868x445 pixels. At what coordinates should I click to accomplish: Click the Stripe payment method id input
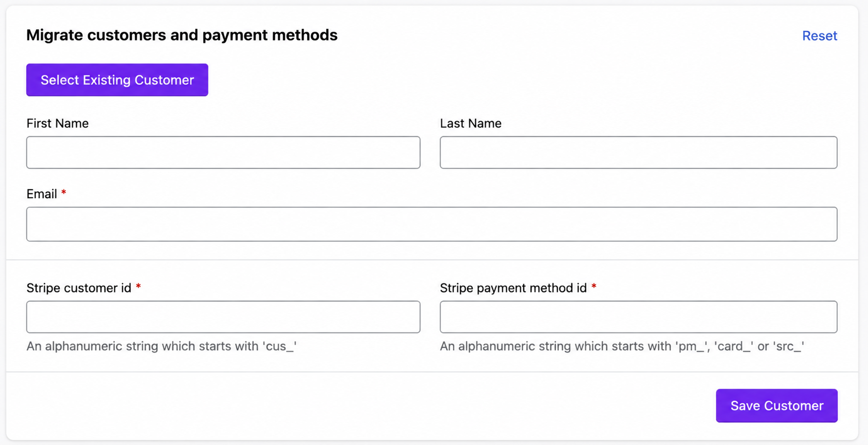(x=639, y=317)
